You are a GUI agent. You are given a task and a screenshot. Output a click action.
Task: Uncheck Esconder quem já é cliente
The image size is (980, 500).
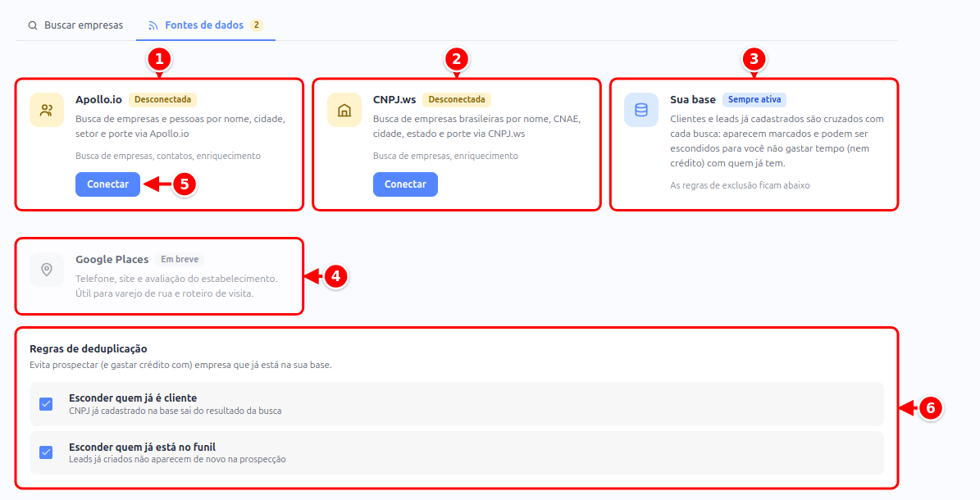46,404
